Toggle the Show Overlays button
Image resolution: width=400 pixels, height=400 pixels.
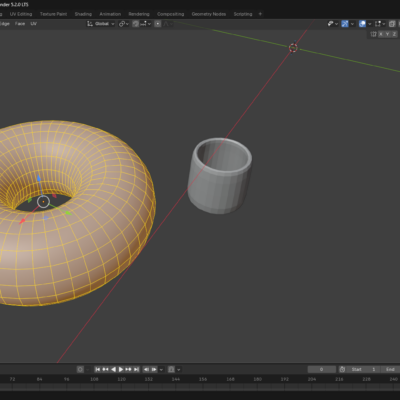(362, 24)
